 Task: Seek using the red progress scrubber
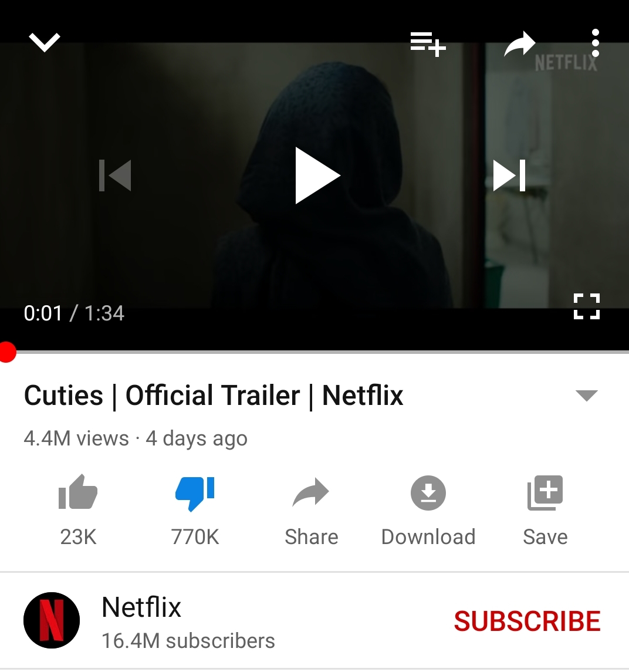pyautogui.click(x=7, y=352)
